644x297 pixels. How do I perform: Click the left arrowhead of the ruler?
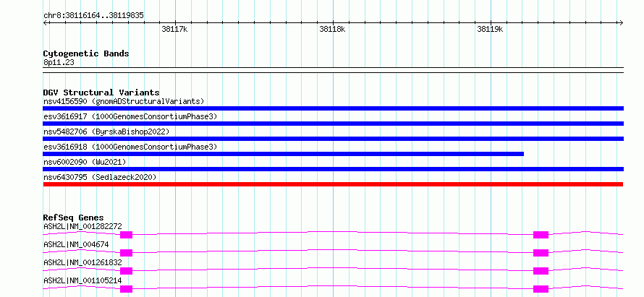(x=45, y=23)
